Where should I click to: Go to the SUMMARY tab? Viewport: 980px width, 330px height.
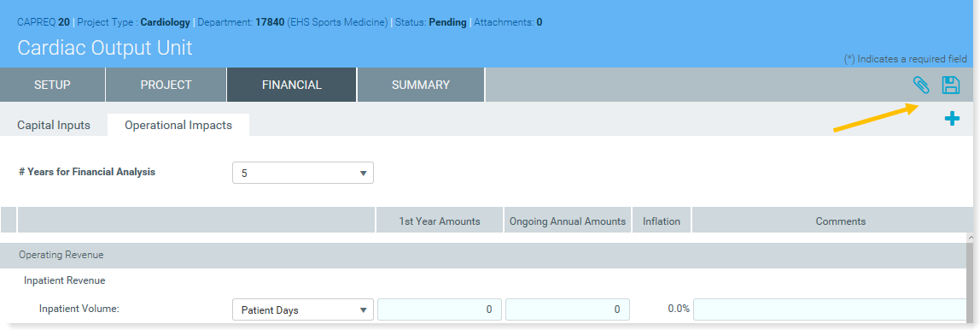click(421, 85)
